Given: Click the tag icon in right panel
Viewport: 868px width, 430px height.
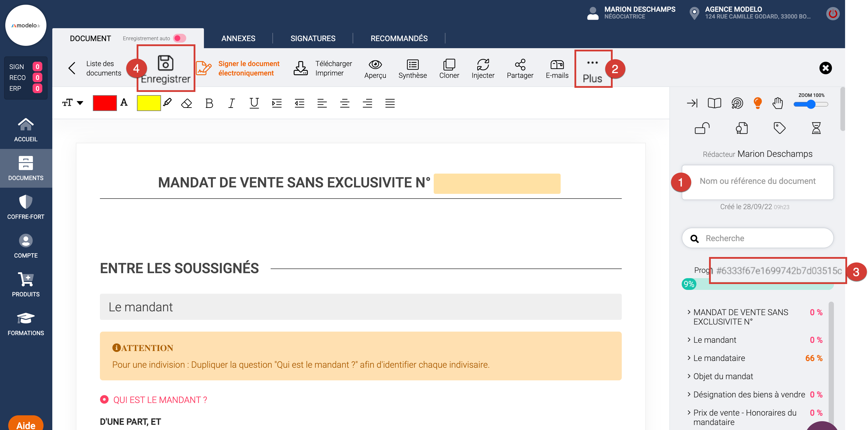Looking at the screenshot, I should 779,128.
